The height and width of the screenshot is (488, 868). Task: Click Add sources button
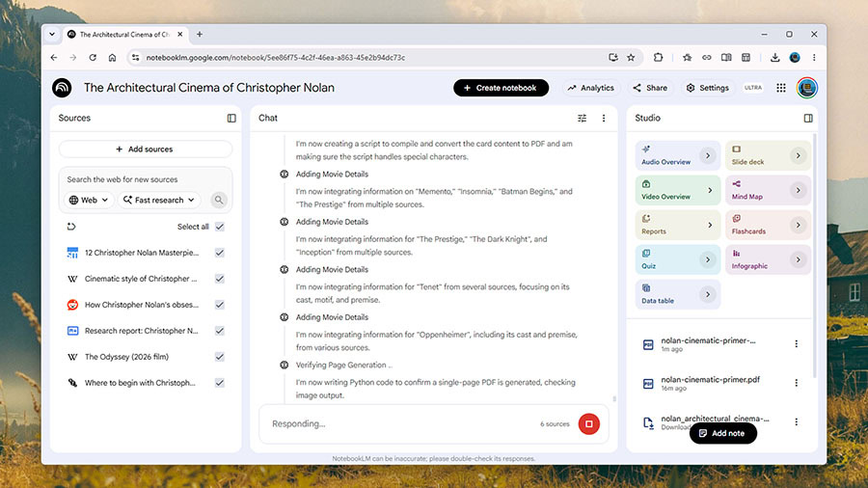coord(145,149)
